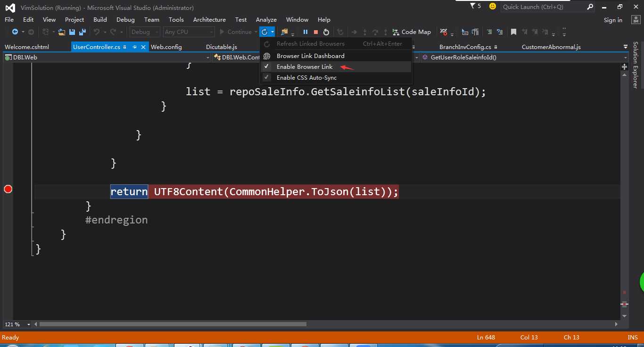This screenshot has height=347, width=644.
Task: Click the horizontal scrollbar thumb
Action: pos(173,324)
